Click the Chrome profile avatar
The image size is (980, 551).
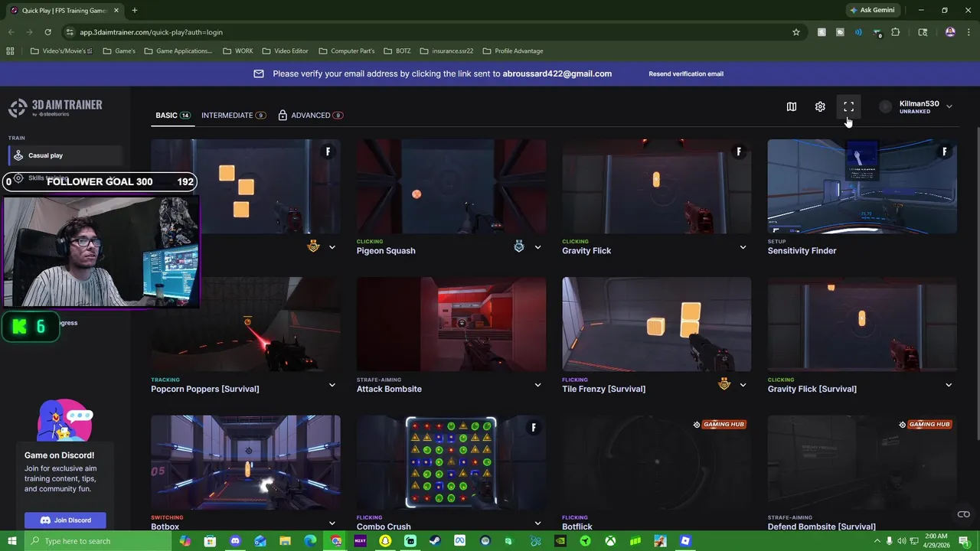coord(950,32)
